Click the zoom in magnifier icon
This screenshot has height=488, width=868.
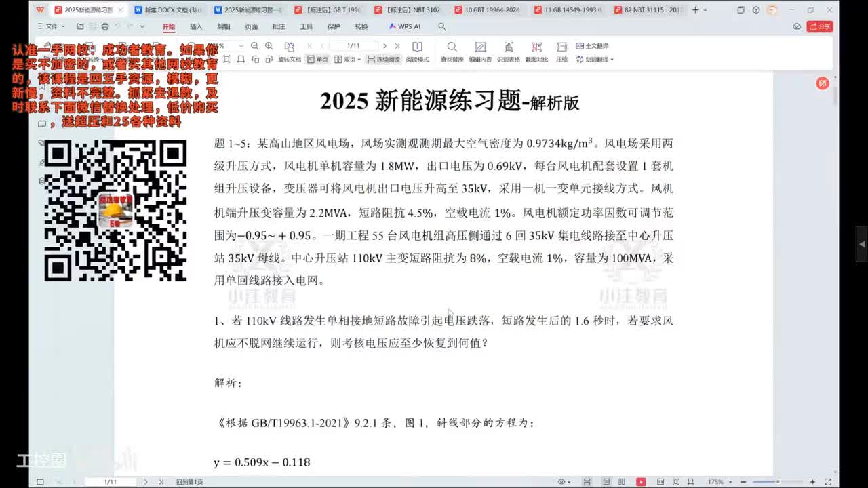pos(269,46)
